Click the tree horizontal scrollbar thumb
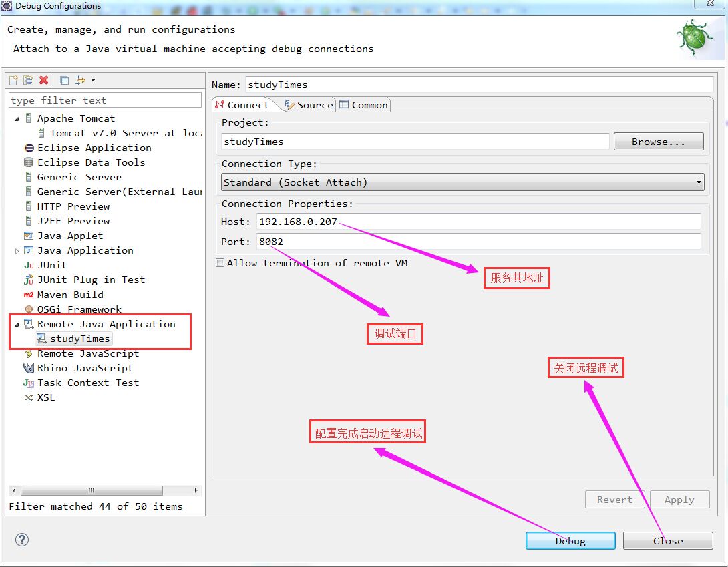Viewport: 728px width, 567px height. click(92, 490)
